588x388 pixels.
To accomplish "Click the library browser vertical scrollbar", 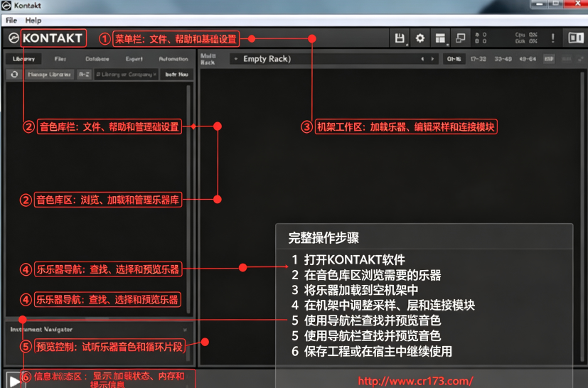I will (188, 199).
